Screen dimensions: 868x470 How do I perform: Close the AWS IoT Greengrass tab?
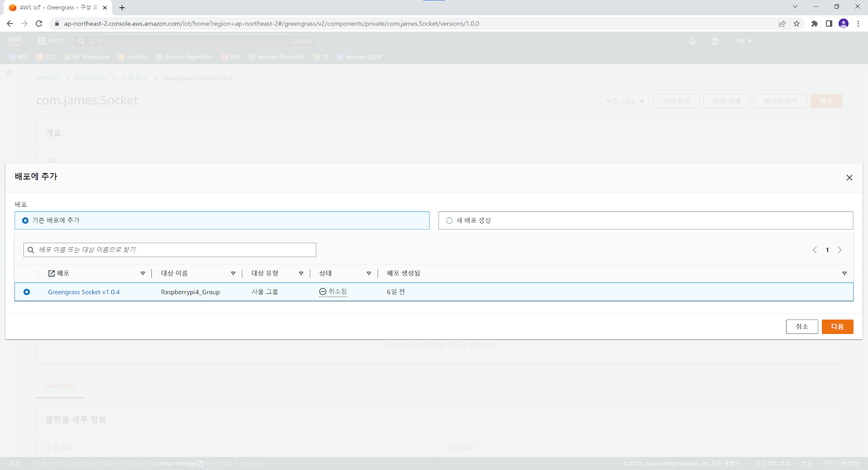pyautogui.click(x=105, y=8)
